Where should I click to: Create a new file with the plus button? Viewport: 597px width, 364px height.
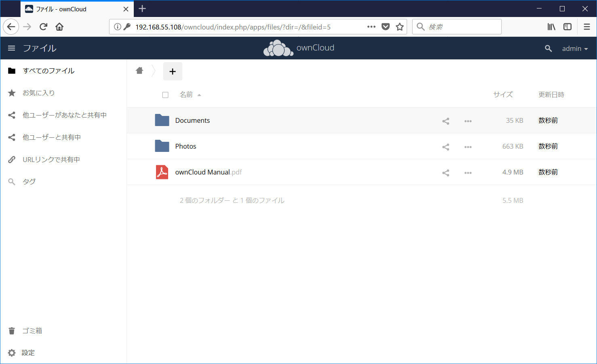[173, 71]
